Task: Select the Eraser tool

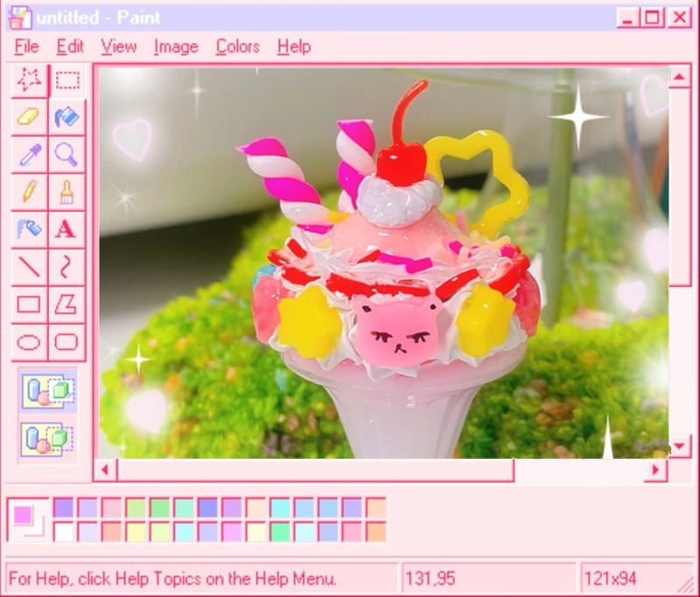Action: 30,117
